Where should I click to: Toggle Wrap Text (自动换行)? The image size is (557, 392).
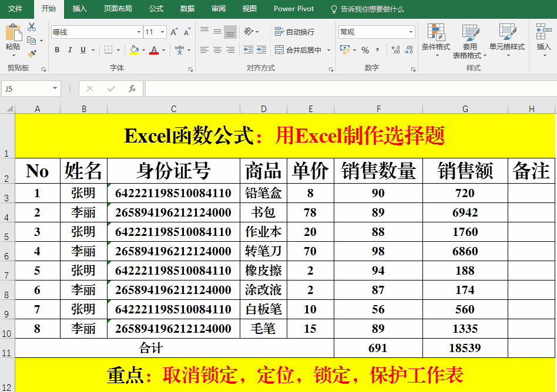click(294, 32)
